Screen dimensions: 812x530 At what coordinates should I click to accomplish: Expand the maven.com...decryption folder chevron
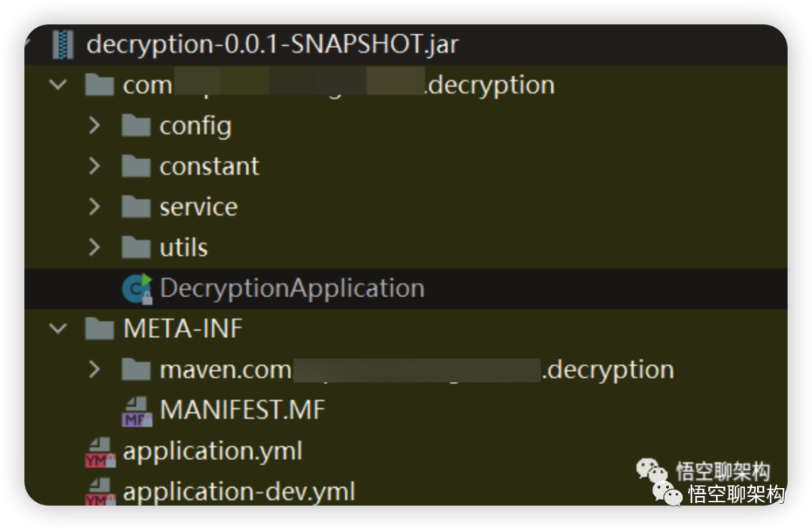coord(94,370)
